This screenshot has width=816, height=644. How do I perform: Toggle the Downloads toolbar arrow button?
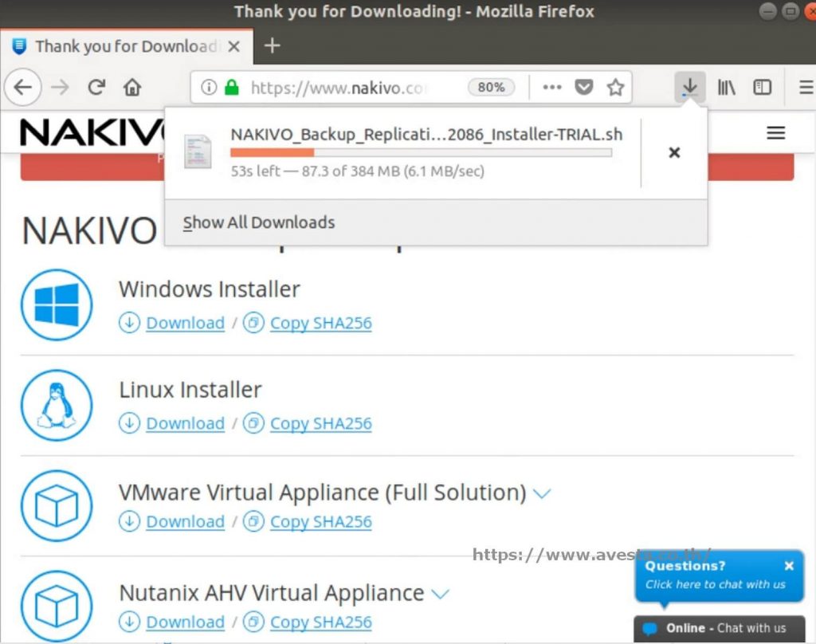(x=690, y=87)
